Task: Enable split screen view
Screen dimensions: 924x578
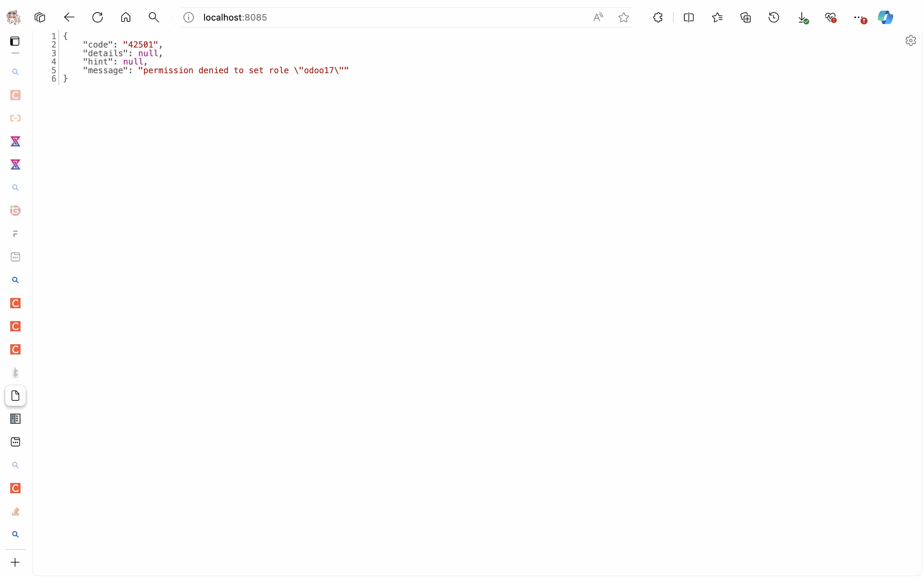Action: click(689, 17)
